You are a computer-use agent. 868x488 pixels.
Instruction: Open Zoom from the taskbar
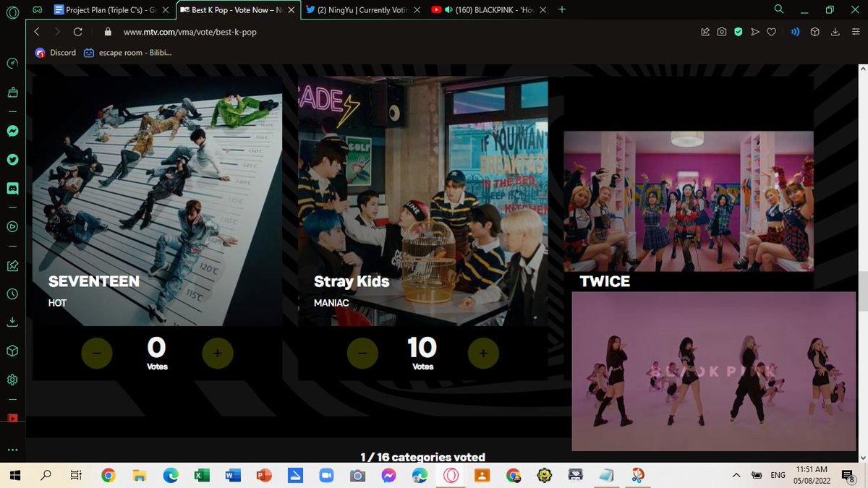click(x=325, y=475)
